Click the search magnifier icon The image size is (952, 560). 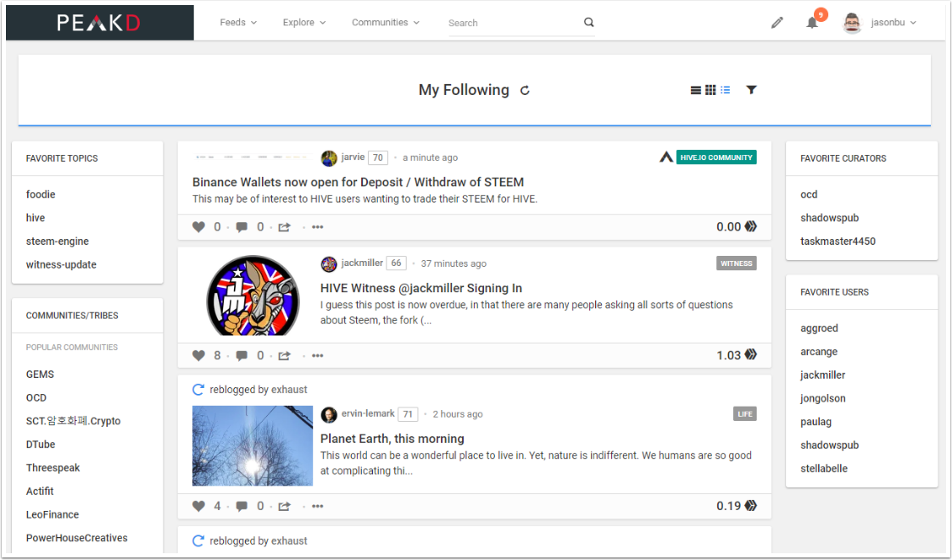(x=589, y=22)
